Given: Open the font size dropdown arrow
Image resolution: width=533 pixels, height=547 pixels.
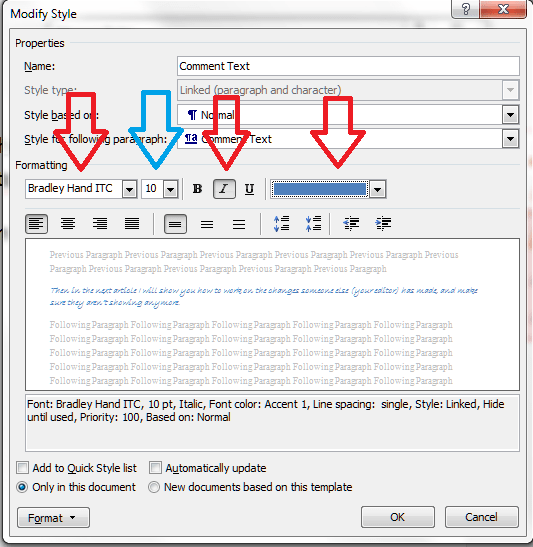Looking at the screenshot, I should 171,189.
